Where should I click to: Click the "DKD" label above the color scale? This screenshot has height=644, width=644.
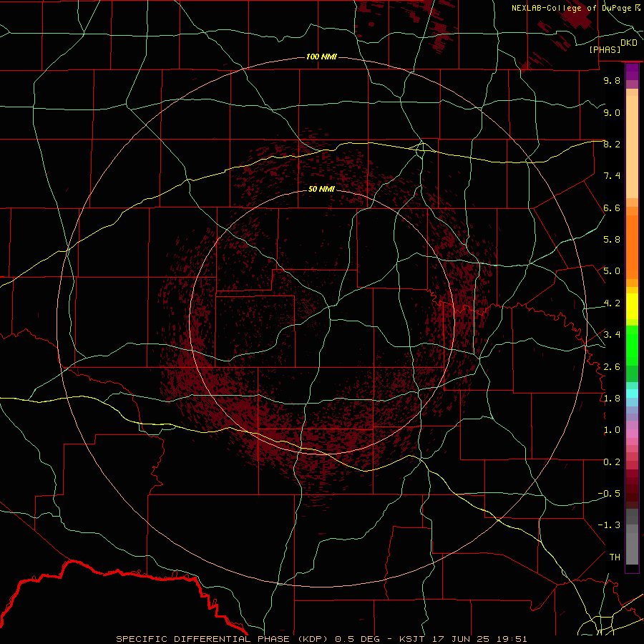(x=629, y=43)
